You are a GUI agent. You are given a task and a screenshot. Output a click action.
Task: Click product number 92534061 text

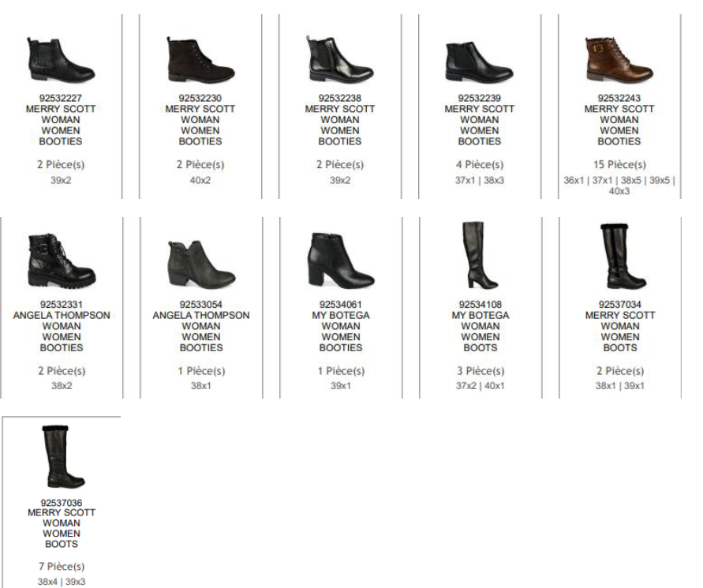click(x=340, y=305)
